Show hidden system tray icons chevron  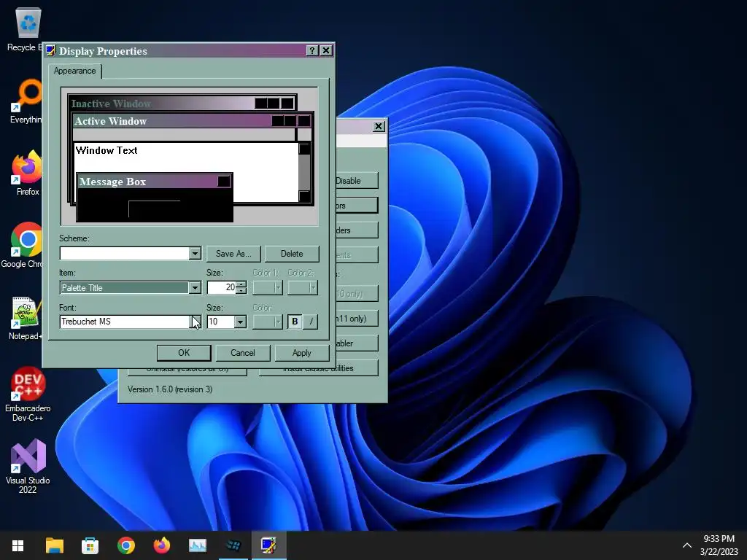pyautogui.click(x=687, y=545)
